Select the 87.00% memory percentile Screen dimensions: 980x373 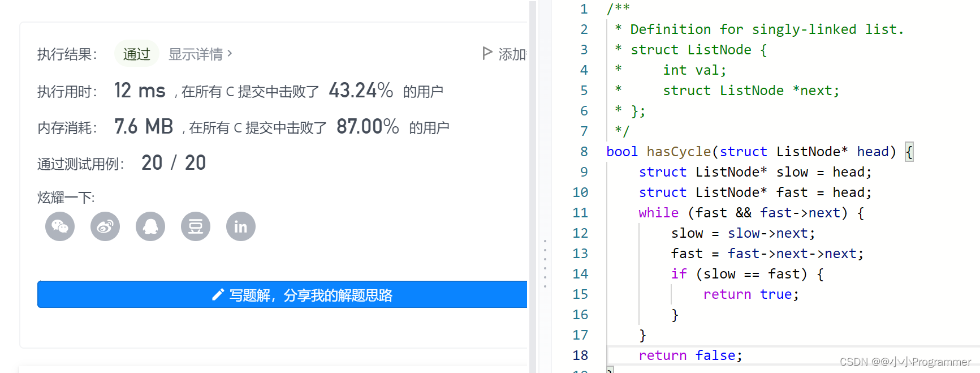[368, 127]
